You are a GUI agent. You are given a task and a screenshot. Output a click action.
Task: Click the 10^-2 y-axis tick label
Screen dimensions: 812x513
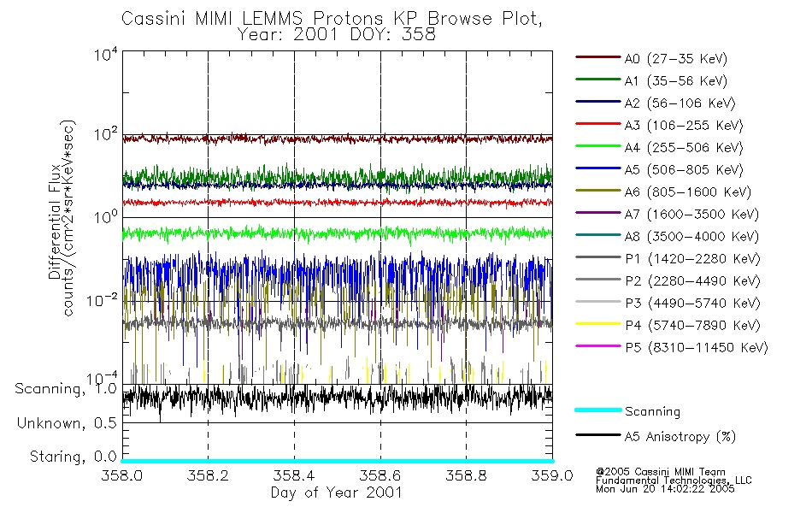102,300
